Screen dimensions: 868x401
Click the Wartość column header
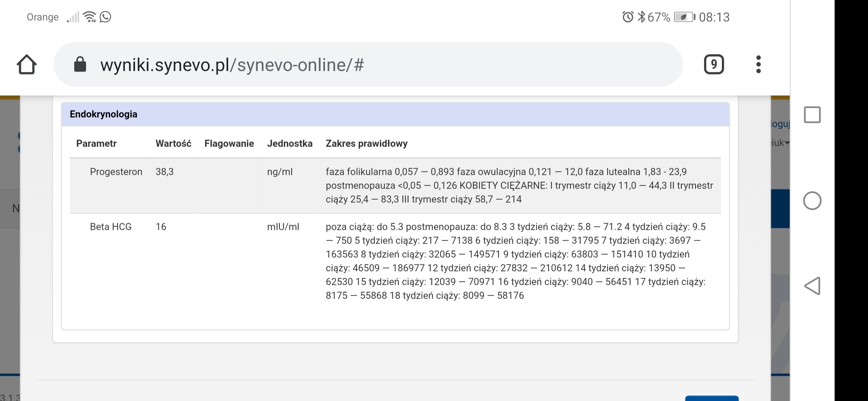pyautogui.click(x=173, y=144)
